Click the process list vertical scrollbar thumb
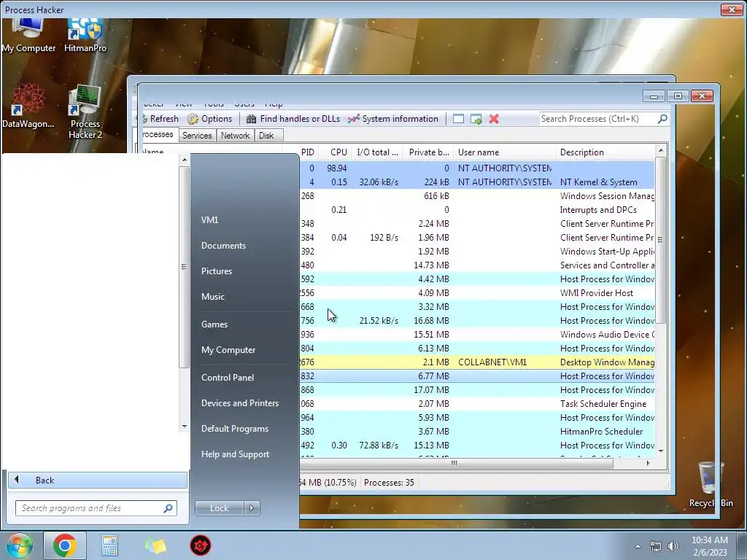The width and height of the screenshot is (747, 560). click(660, 240)
